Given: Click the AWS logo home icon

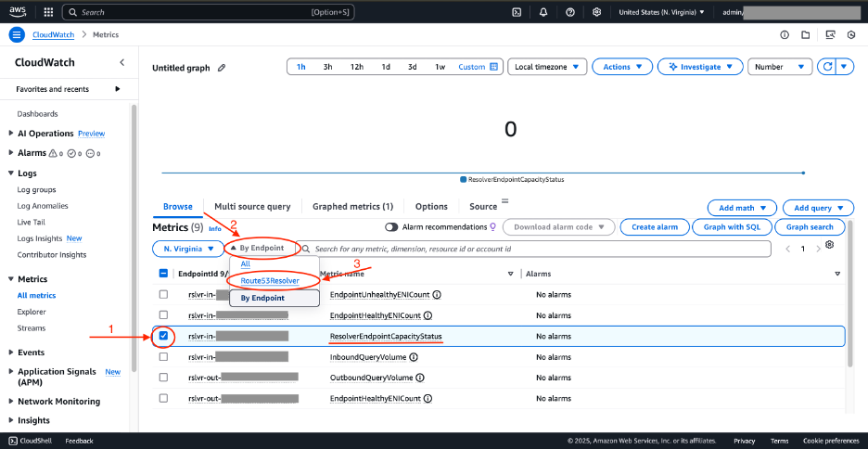Looking at the screenshot, I should pos(17,12).
